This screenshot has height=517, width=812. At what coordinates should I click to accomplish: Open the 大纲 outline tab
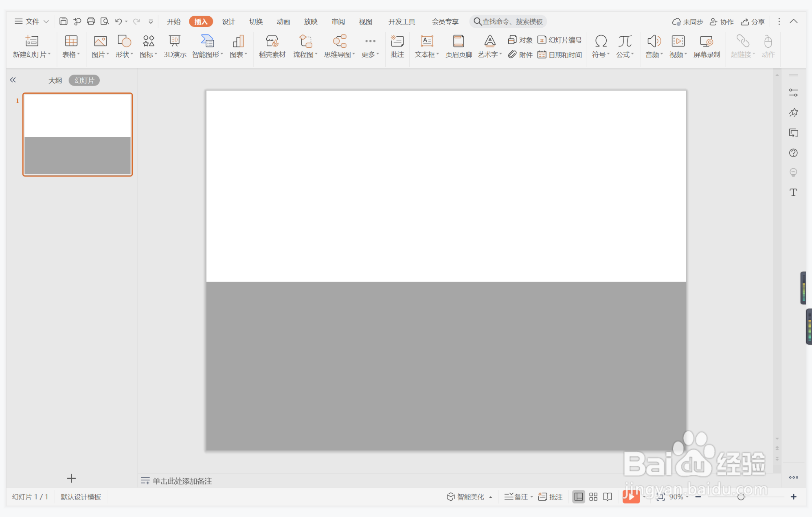(x=55, y=80)
